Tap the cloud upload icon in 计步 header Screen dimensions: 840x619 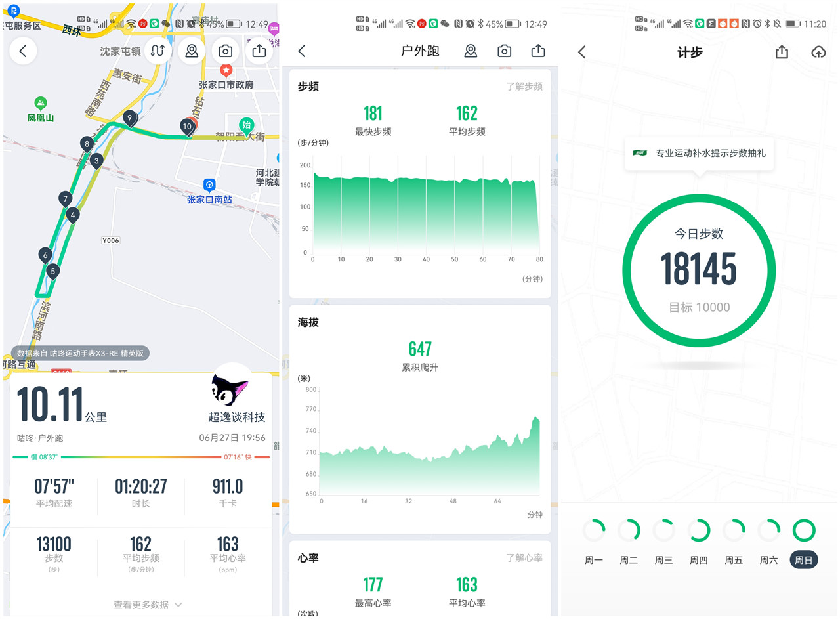click(x=818, y=53)
